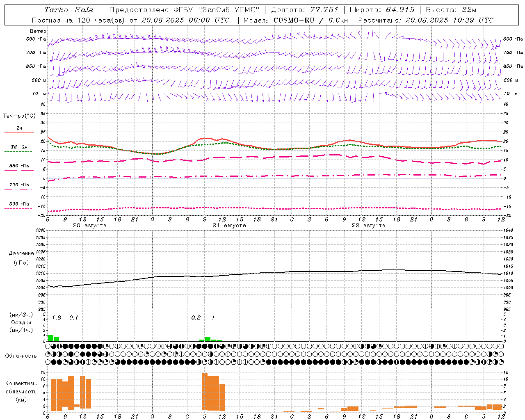Click the station name "Tarko-Sale" in the header
The height and width of the screenshot is (420, 525).
pyautogui.click(x=69, y=10)
